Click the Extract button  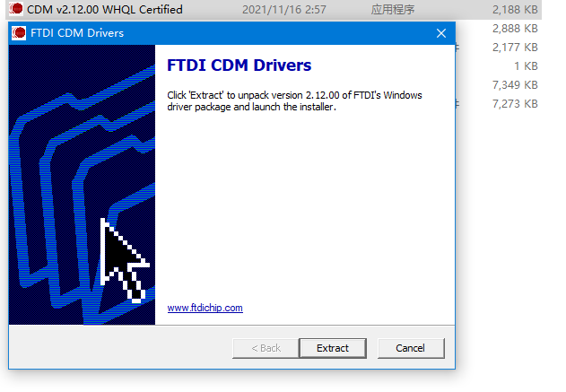coord(333,348)
